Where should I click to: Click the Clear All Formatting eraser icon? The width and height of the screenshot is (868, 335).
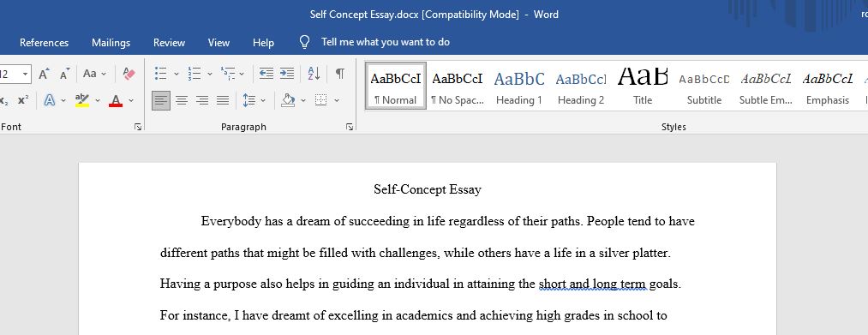pyautogui.click(x=129, y=74)
